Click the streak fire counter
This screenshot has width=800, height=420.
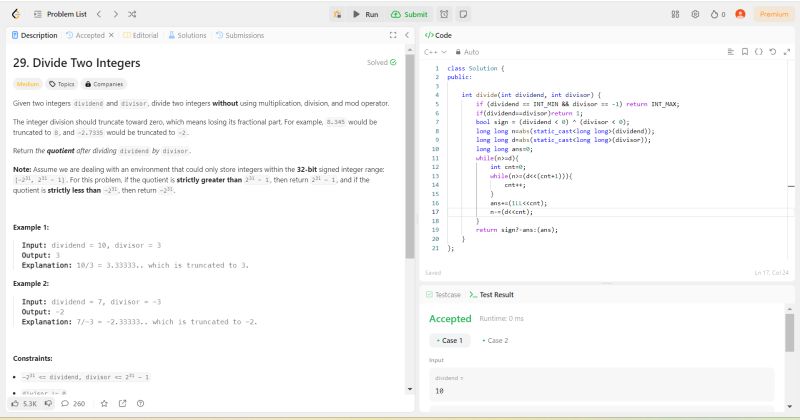tap(718, 14)
